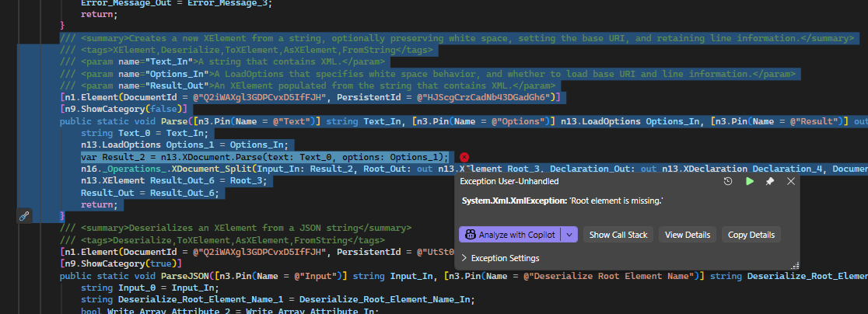Screen dimensions: 868x314
Task: Click the ParseJSON method name
Action: tap(185, 276)
